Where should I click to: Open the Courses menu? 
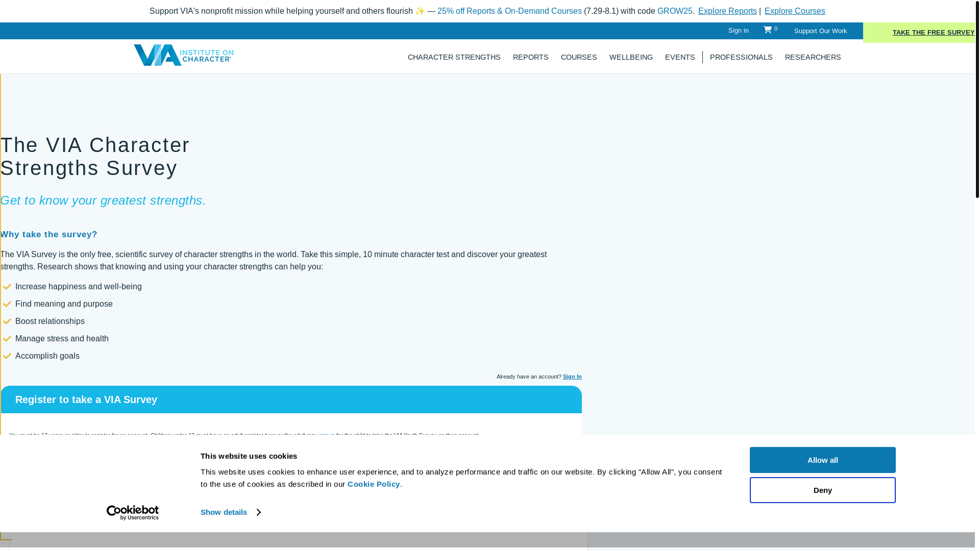pyautogui.click(x=578, y=57)
